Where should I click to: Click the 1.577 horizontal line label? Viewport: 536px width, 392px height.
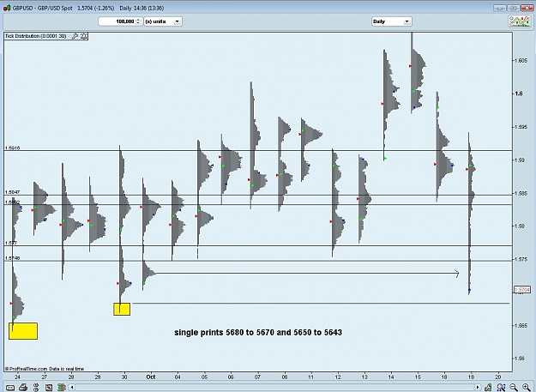point(10,243)
